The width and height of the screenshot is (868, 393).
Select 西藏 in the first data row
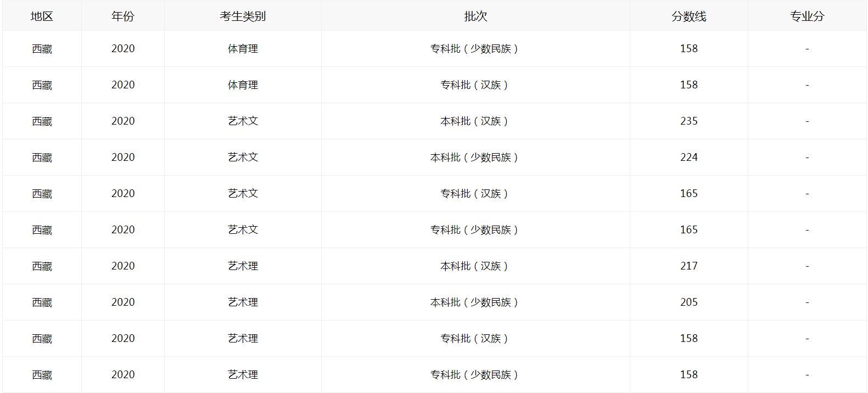pos(42,49)
